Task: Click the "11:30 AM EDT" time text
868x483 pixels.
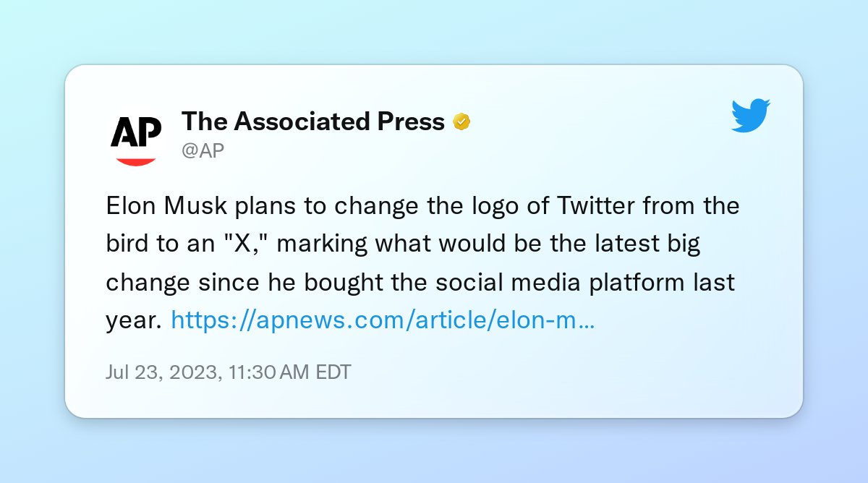Action: (289, 372)
